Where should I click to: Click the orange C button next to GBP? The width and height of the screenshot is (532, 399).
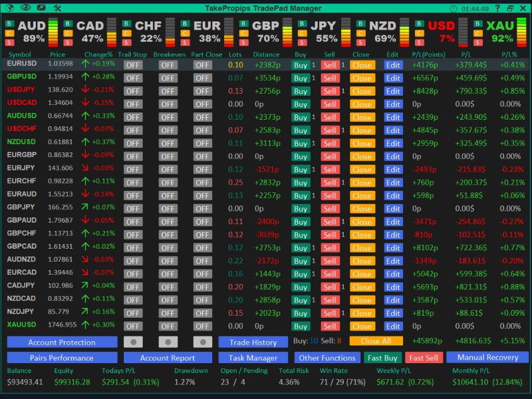click(x=243, y=33)
